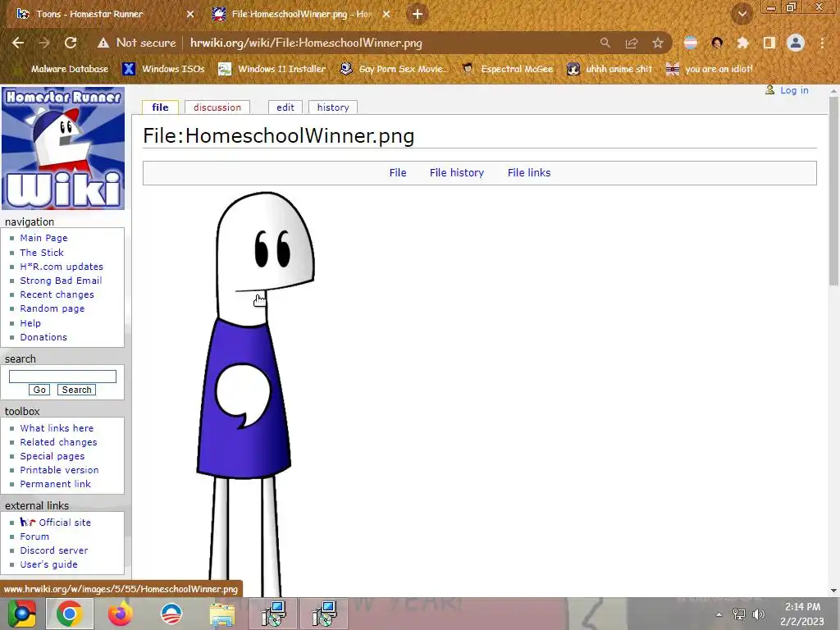
Task: Jump to File links section
Action: tap(529, 172)
